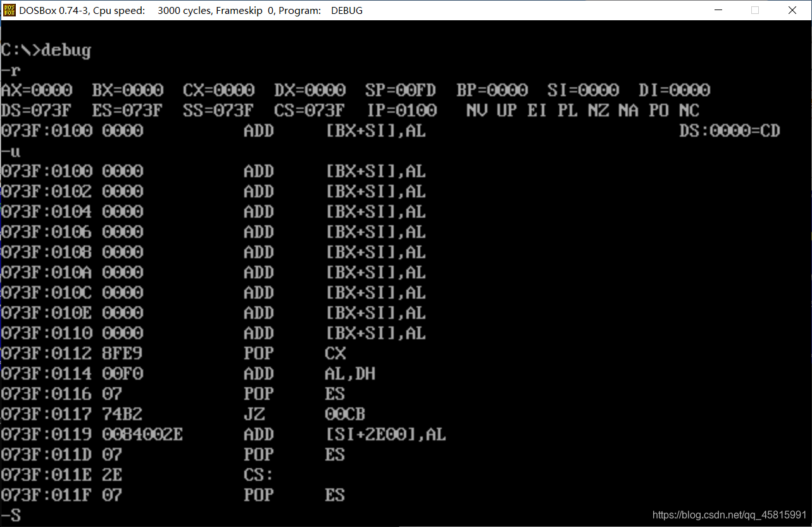Click address 073F:010A in the disassembly
Viewport: 812px width, 527px height.
point(47,273)
